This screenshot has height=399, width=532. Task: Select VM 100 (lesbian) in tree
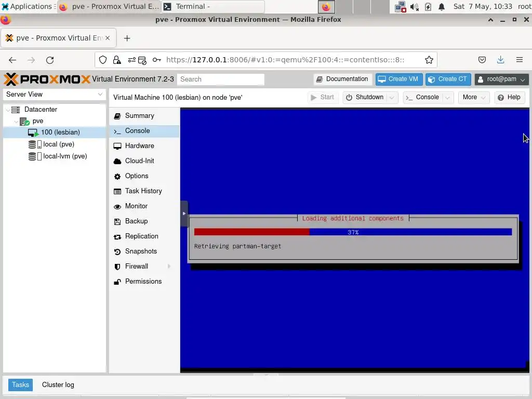click(x=54, y=132)
